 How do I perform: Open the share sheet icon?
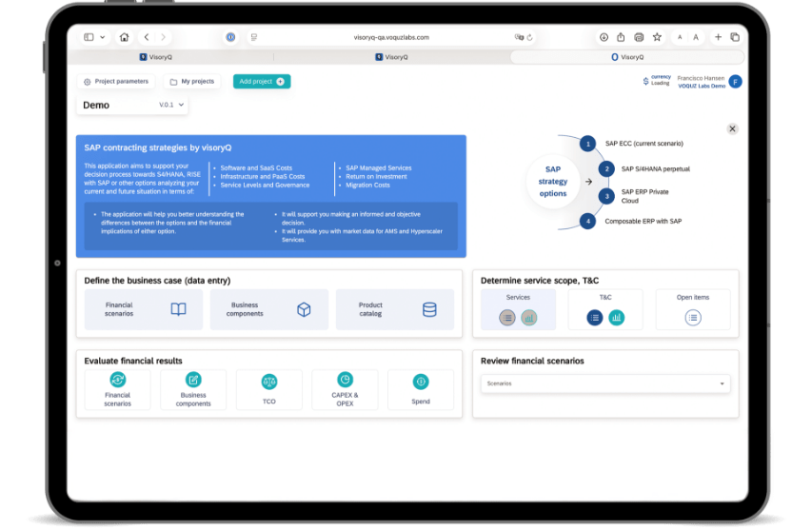(x=621, y=37)
